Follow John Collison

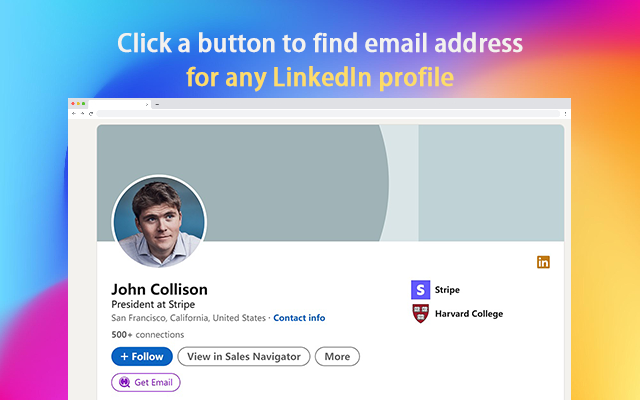pyautogui.click(x=142, y=356)
